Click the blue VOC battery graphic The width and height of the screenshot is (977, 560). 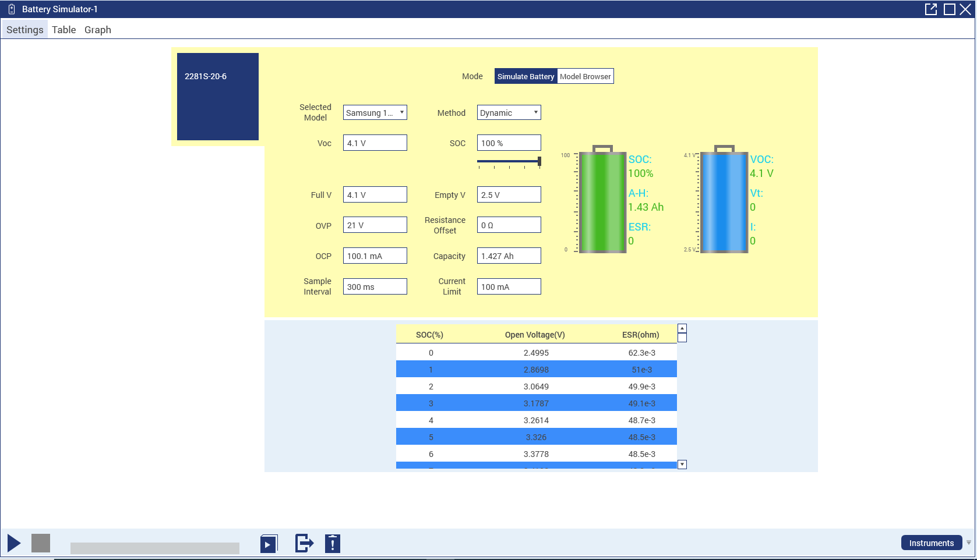pyautogui.click(x=724, y=200)
